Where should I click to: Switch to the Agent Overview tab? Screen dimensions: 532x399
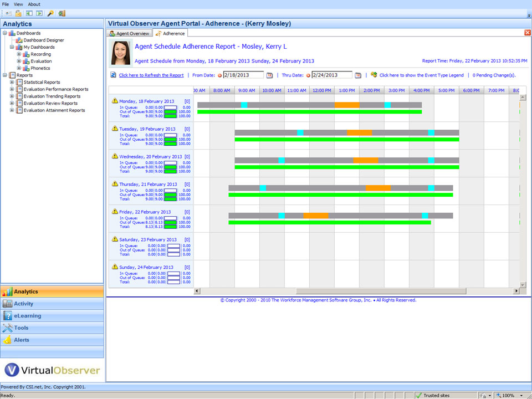click(129, 33)
